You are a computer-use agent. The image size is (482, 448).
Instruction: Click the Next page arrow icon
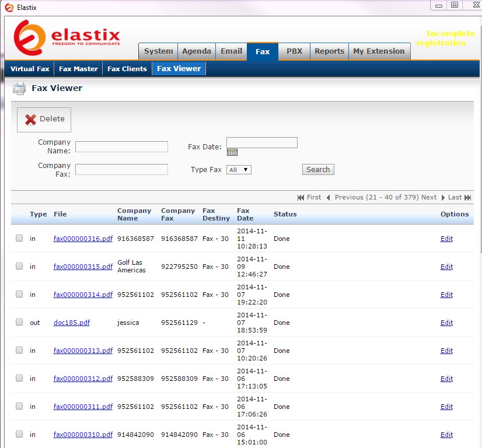tap(443, 198)
